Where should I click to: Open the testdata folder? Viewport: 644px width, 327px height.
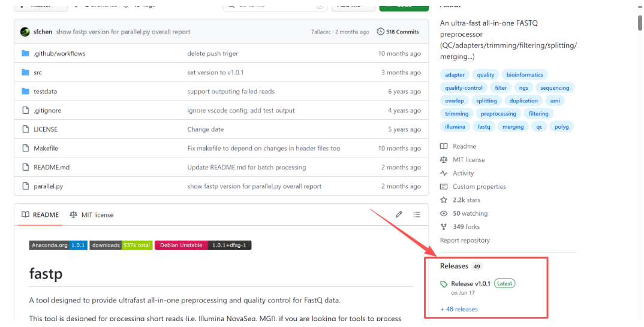pos(45,91)
